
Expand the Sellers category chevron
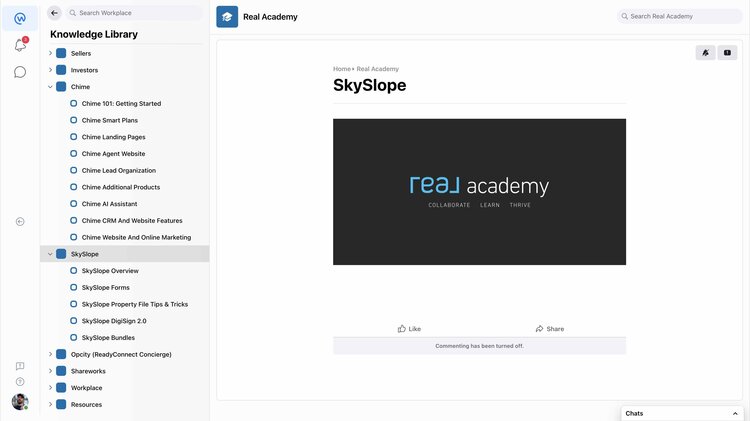coord(50,53)
